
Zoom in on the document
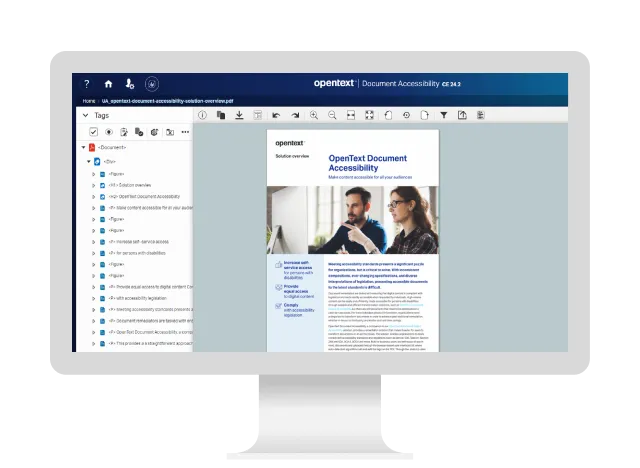click(314, 115)
